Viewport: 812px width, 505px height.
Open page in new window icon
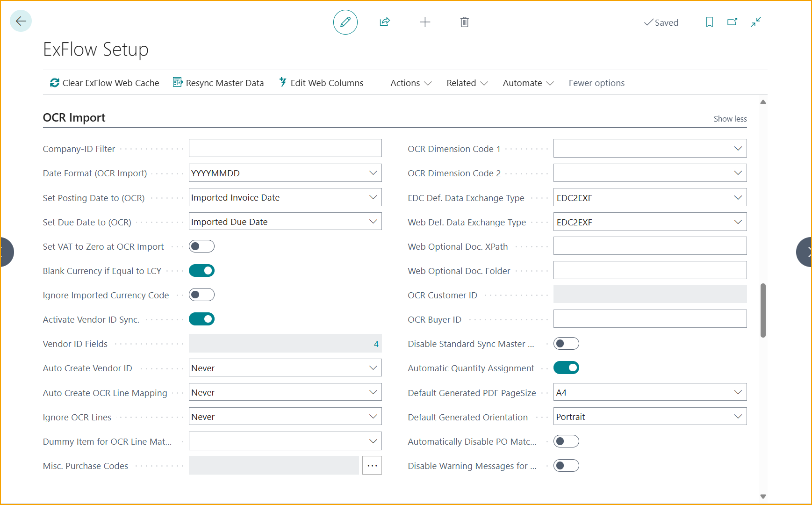[732, 22]
